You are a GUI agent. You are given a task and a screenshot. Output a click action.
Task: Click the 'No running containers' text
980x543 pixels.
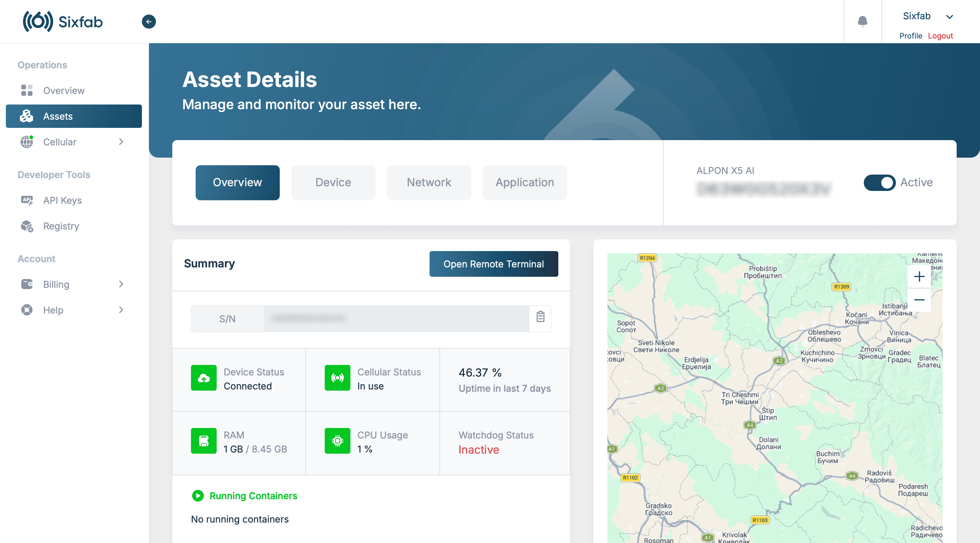point(240,519)
